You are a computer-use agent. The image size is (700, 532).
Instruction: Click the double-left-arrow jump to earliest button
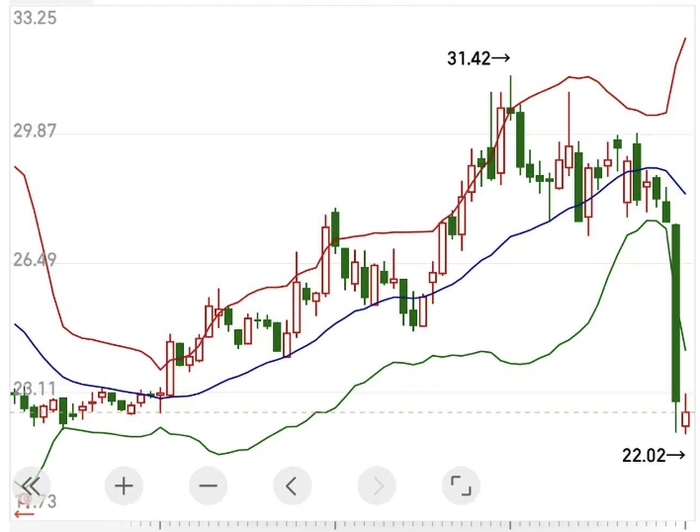[x=30, y=485]
